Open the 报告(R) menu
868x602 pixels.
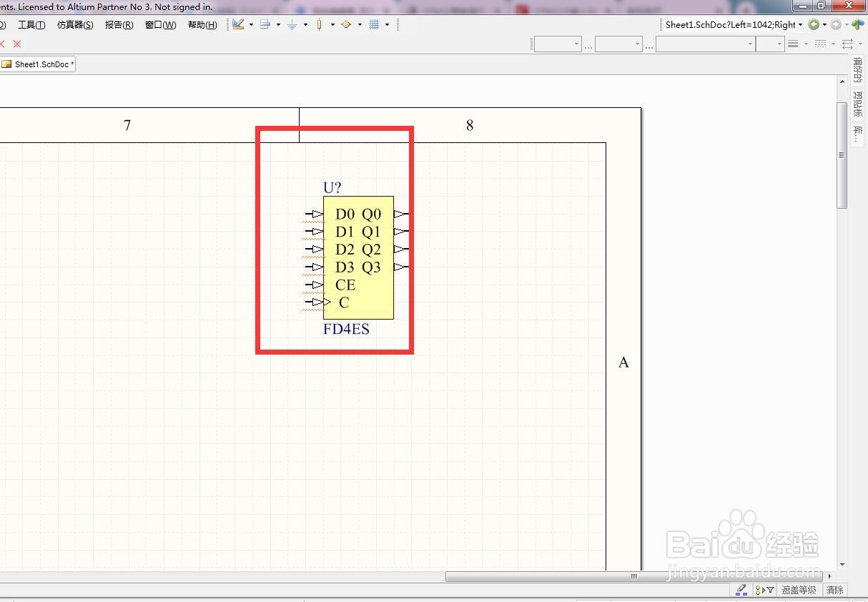[119, 25]
